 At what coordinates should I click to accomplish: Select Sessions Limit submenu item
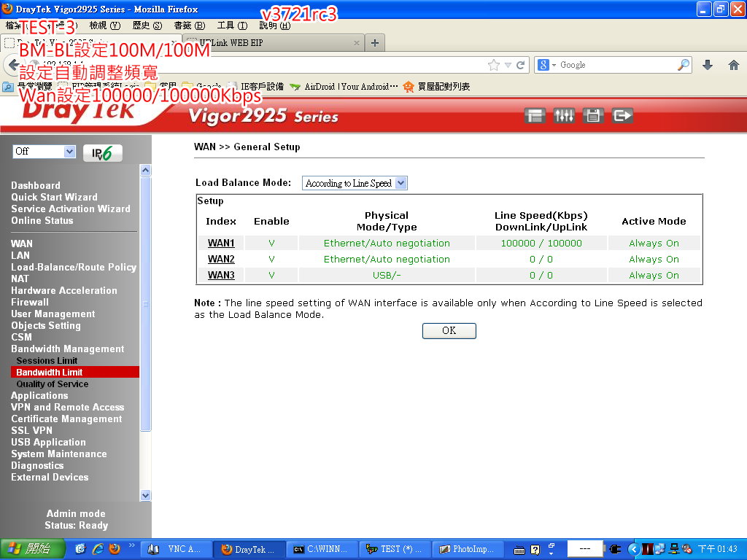pos(47,361)
